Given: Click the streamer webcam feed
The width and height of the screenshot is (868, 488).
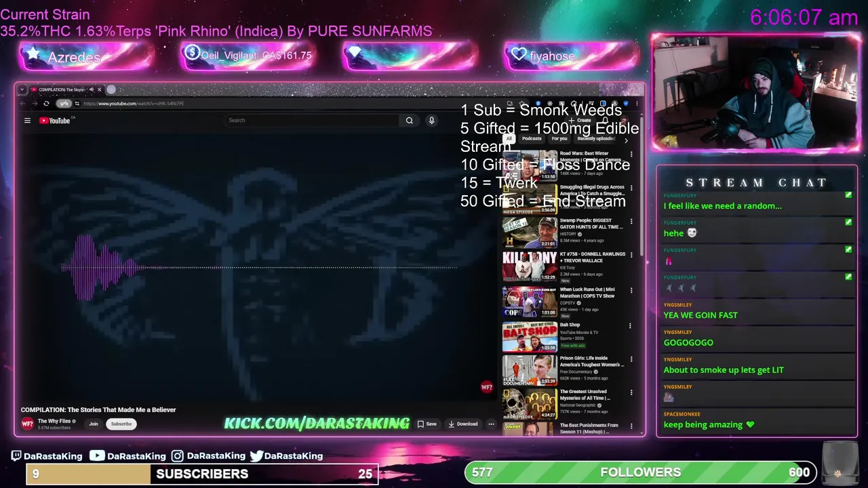Looking at the screenshot, I should pyautogui.click(x=756, y=93).
